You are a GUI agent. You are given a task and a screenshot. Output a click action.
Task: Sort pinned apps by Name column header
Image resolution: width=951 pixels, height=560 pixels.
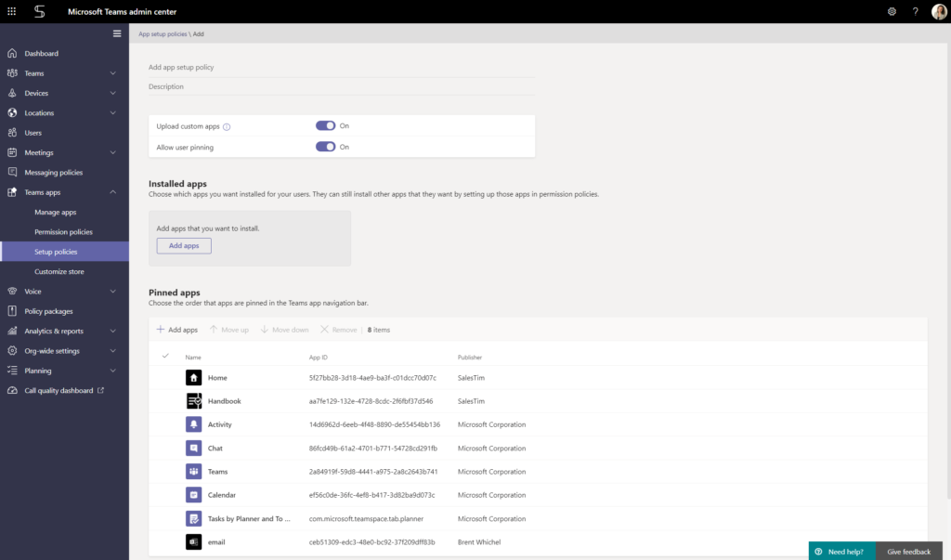193,358
